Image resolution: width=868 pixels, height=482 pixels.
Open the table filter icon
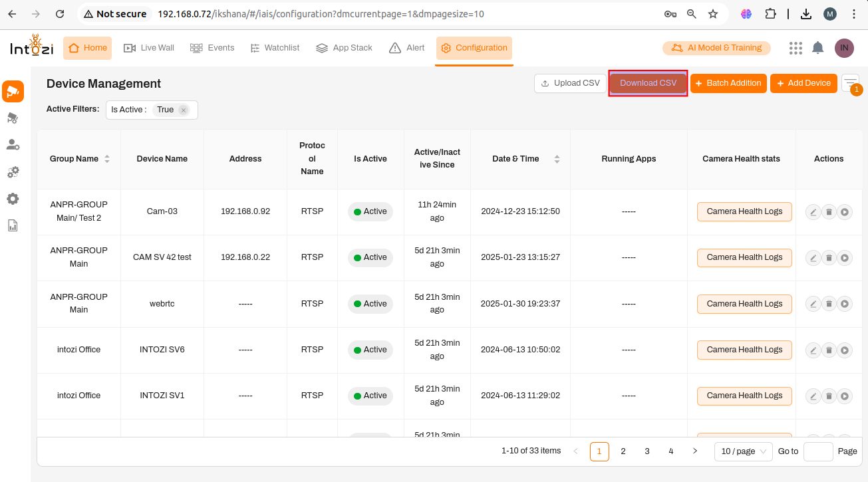pos(850,82)
